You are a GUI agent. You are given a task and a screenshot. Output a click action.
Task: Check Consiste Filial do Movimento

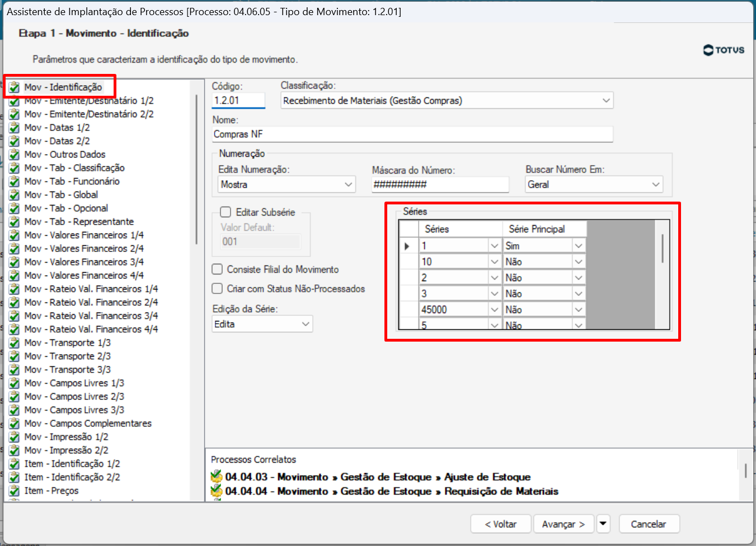tap(217, 269)
